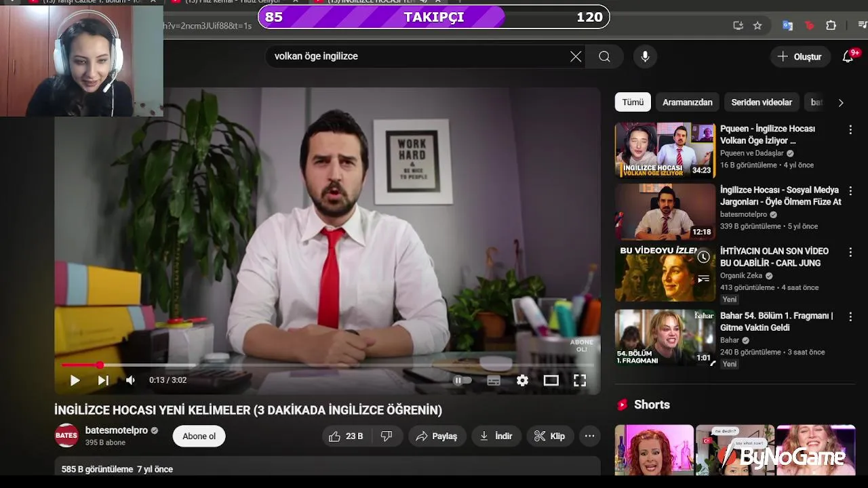
Task: Seek on the red video progress bar
Action: (x=327, y=365)
